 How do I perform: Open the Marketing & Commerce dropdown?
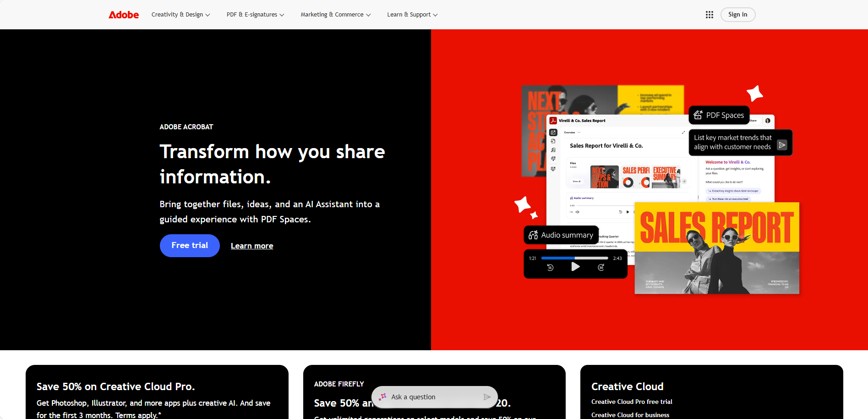[336, 15]
